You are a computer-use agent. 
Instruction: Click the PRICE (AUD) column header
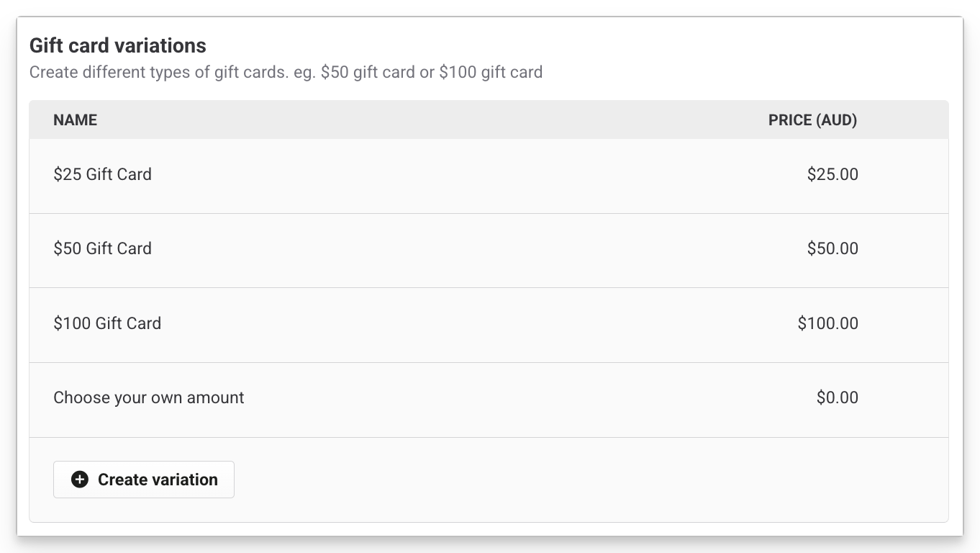click(812, 120)
